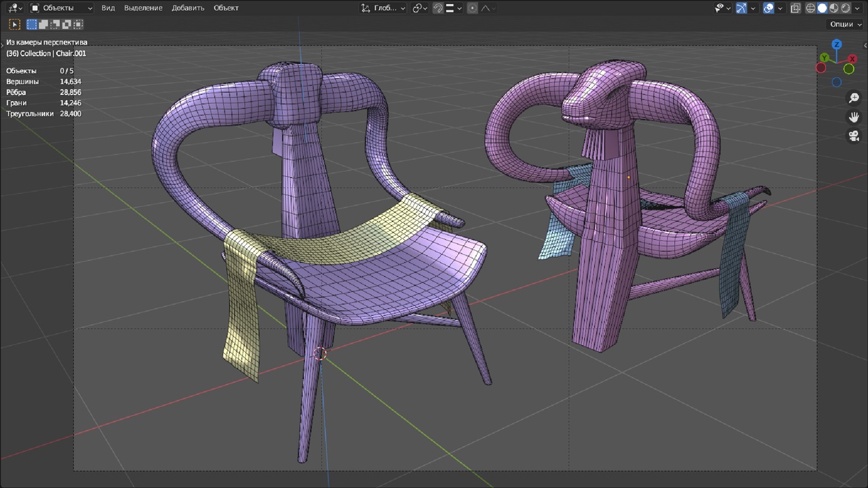Choose the subtract selection mode

tap(55, 24)
